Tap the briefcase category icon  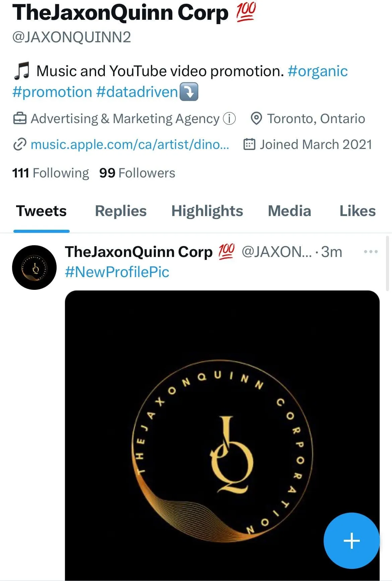[x=20, y=118]
